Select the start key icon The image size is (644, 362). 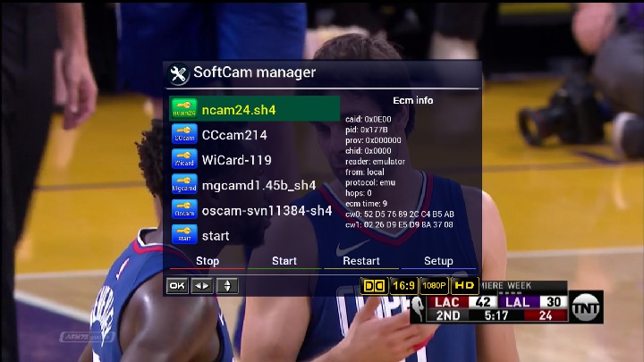(x=184, y=234)
